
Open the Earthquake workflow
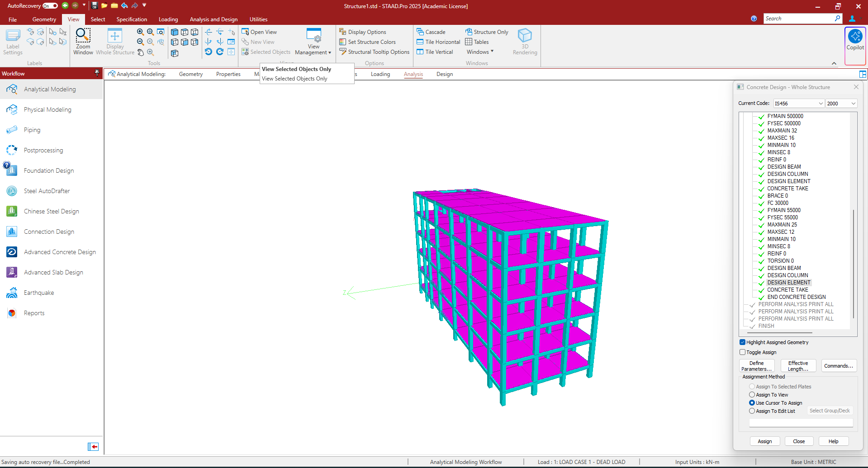[39, 293]
